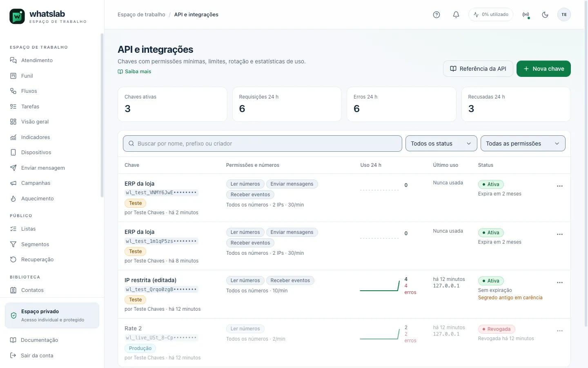Image resolution: width=588 pixels, height=368 pixels.
Task: Click the Visão geral grid icon
Action: point(13,122)
